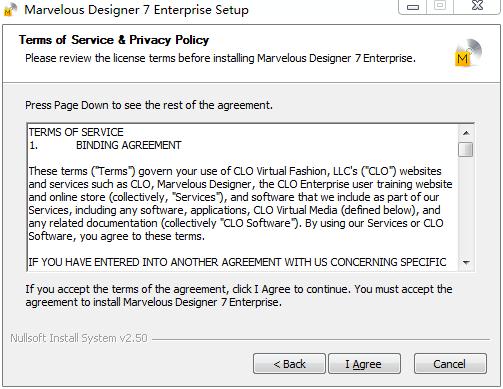Click the I Agree button

point(364,364)
